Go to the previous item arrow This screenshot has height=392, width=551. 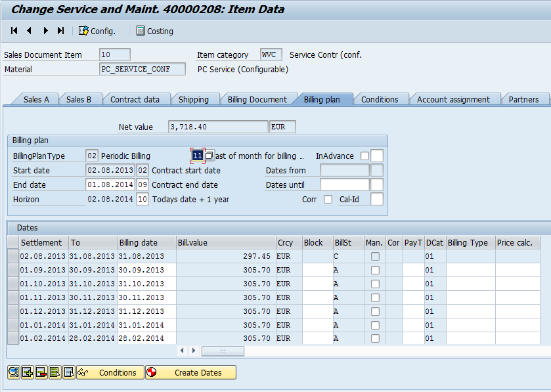click(30, 31)
